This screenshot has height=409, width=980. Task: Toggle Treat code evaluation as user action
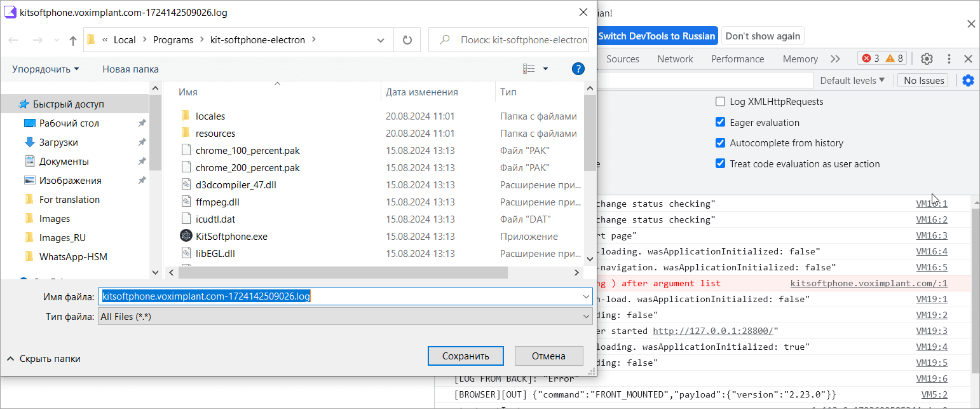(x=720, y=163)
